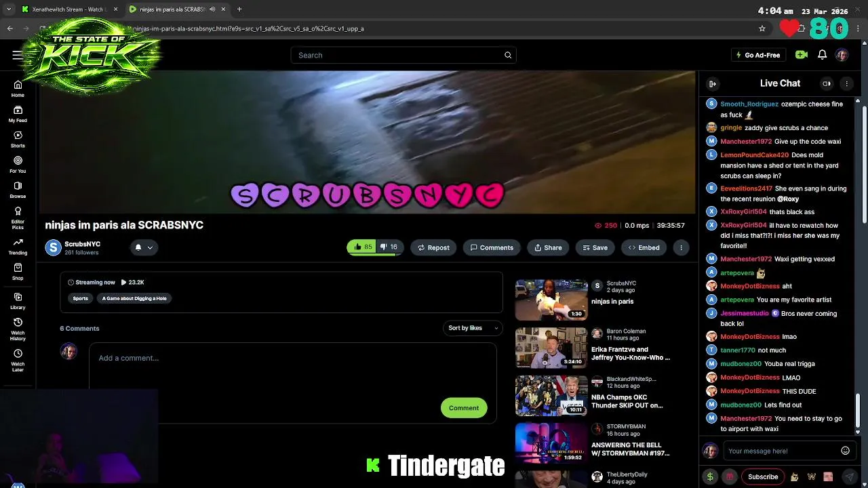
Task: Open NBA Champs OKC Thunder video thumbnail
Action: [551, 395]
